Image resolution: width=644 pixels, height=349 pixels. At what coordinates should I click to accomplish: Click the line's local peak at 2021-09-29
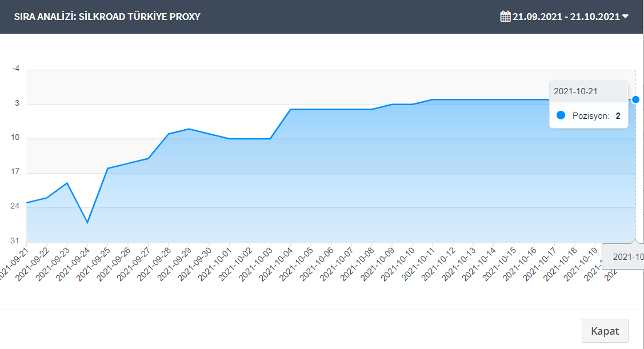189,129
